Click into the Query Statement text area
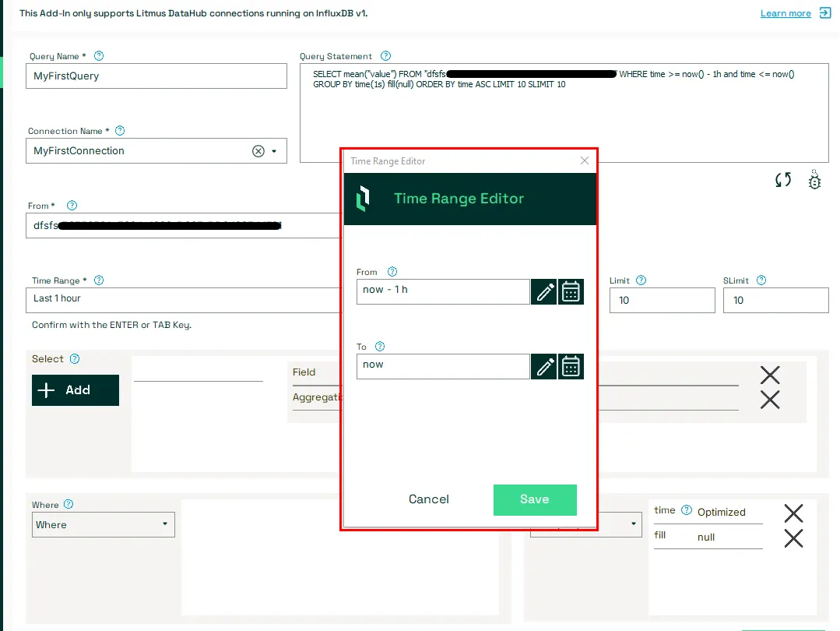Viewport: 840px width, 631px height. tap(564, 113)
